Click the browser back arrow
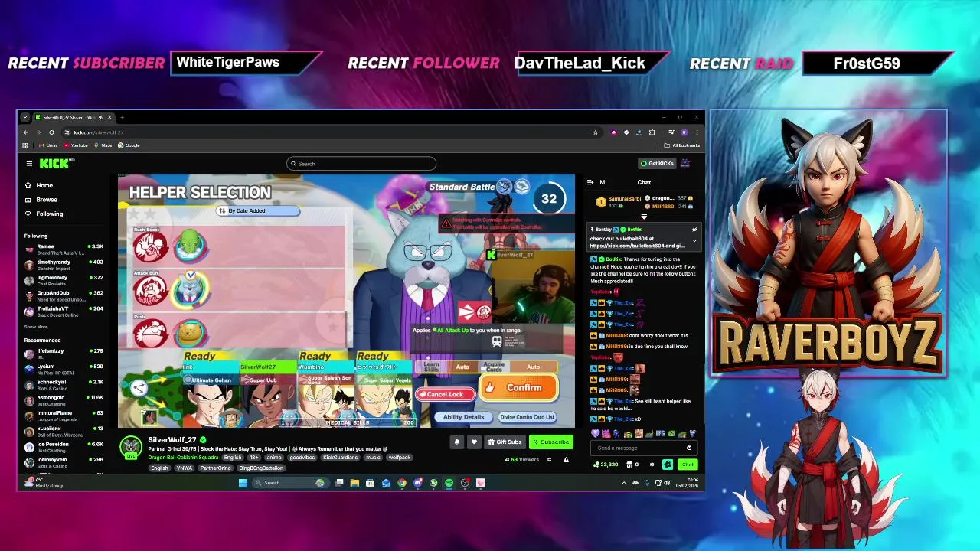This screenshot has height=551, width=980. coord(25,132)
